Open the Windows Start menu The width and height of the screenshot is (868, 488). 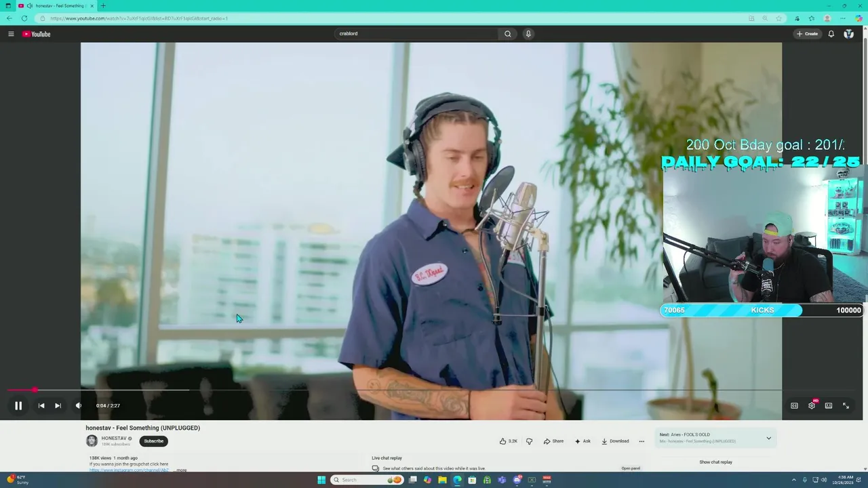coord(321,480)
